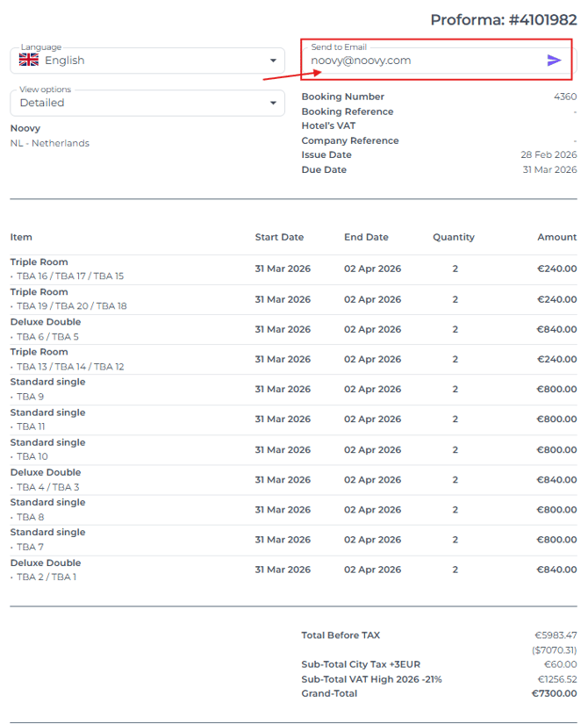
Task: Click the End Date column header
Action: coord(366,237)
